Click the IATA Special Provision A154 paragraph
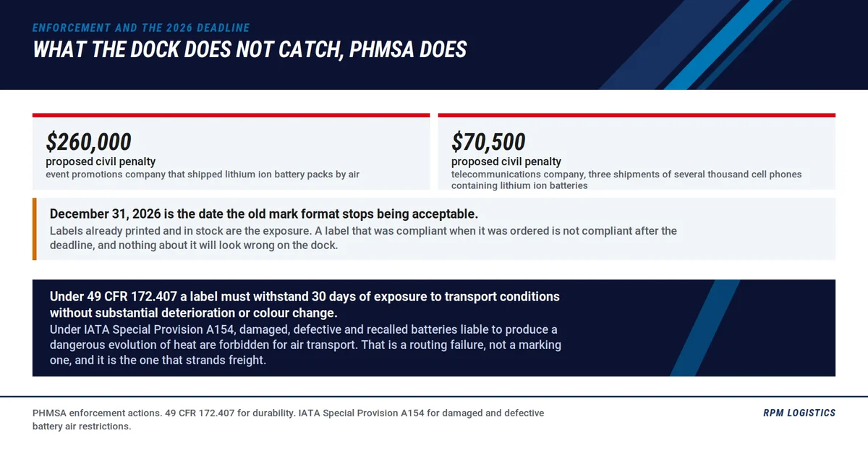Screen dimensions: 868x454 (x=305, y=345)
